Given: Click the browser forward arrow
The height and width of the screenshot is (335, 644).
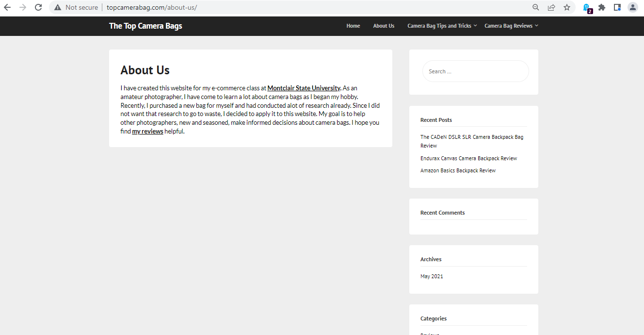Looking at the screenshot, I should tap(23, 7).
